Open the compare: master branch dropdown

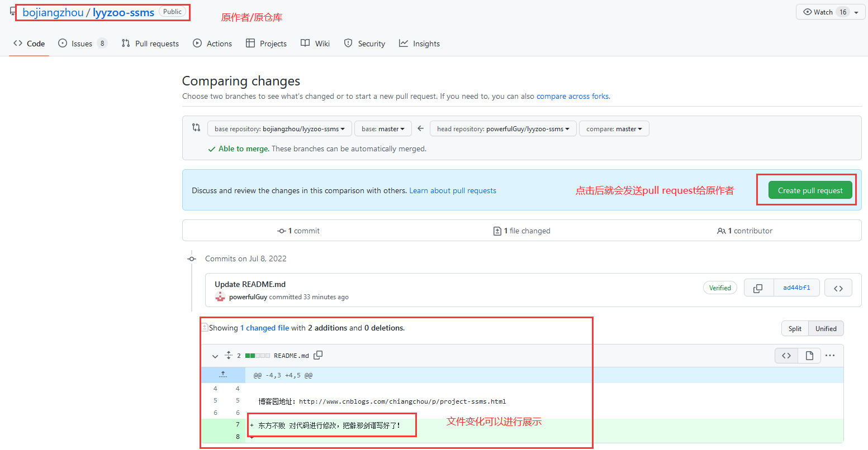[x=614, y=129]
